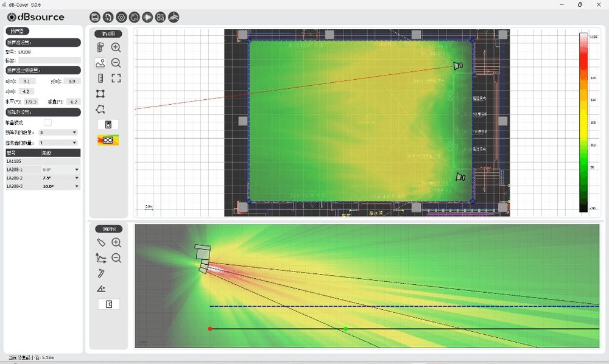Click the zoom in magnifier in plan view
This screenshot has width=609, height=364.
(x=116, y=47)
